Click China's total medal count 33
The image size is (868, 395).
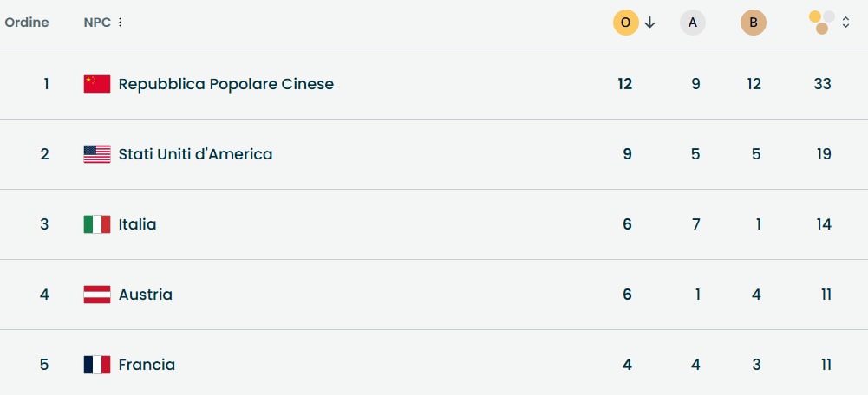(x=822, y=84)
